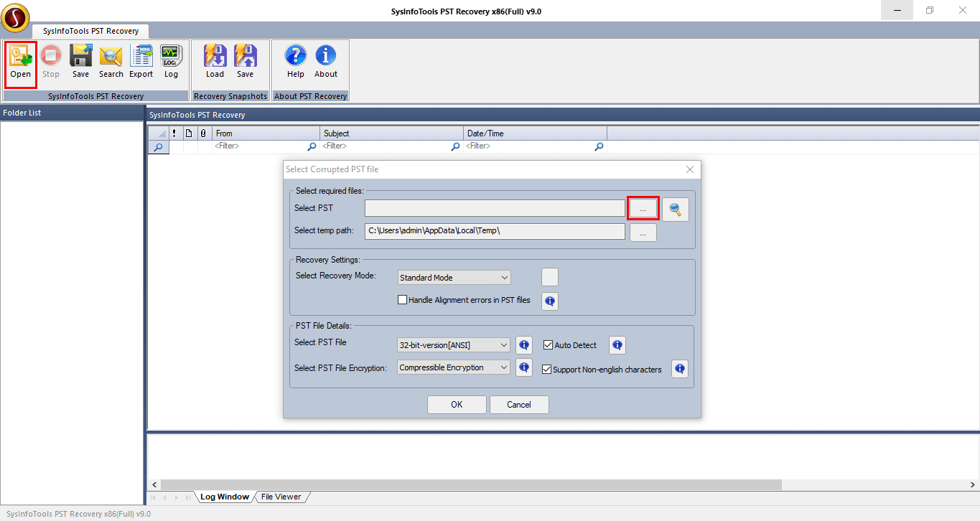The height and width of the screenshot is (521, 980).
Task: Click the magnifier icon in the Date/Time filter
Action: coord(599,146)
